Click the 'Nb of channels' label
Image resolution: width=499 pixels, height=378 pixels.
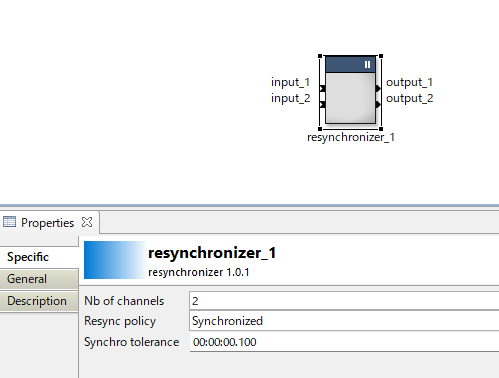pos(124,301)
